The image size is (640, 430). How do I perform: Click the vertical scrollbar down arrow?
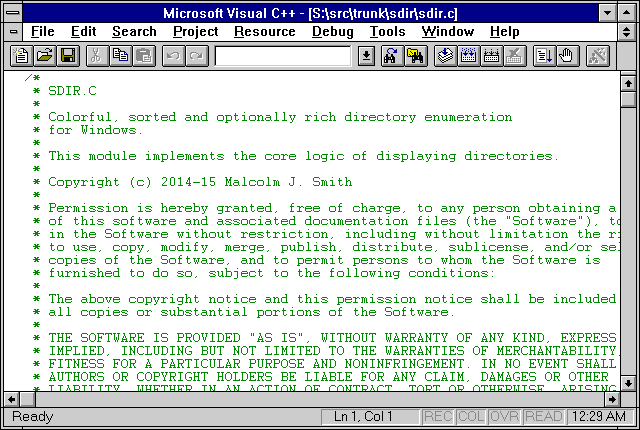(628, 383)
